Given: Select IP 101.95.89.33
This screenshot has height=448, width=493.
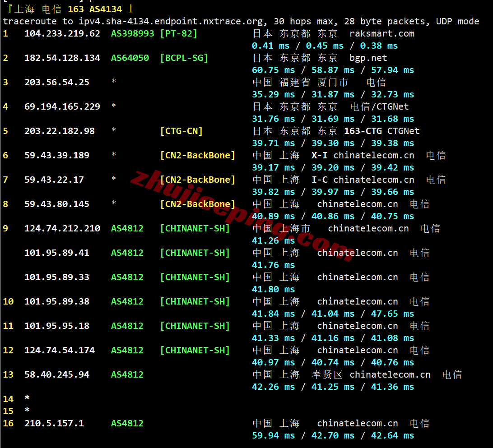Looking at the screenshot, I should (x=57, y=277).
